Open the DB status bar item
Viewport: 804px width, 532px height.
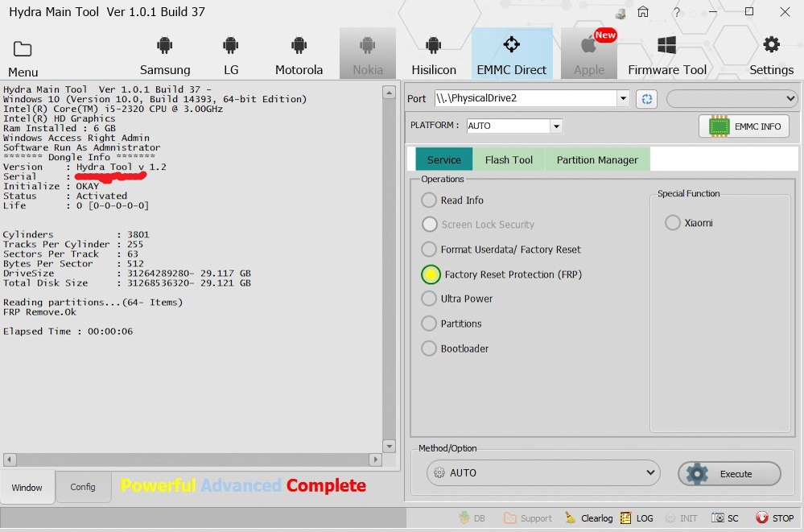click(x=472, y=518)
